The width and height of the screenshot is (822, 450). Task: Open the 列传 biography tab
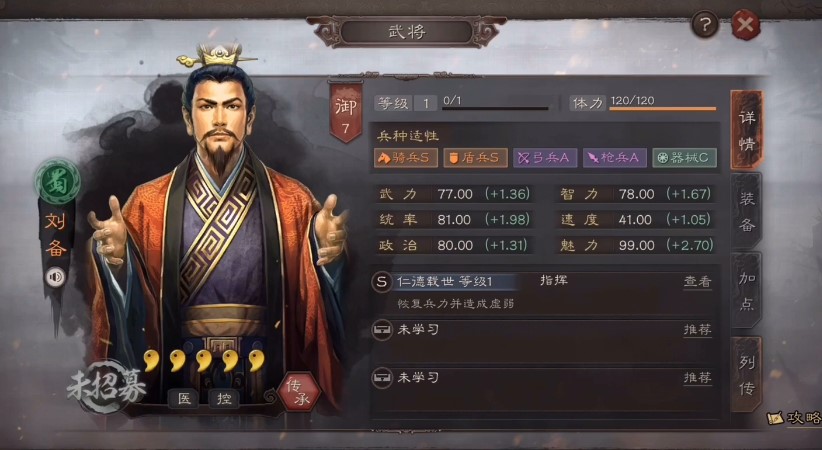(747, 374)
